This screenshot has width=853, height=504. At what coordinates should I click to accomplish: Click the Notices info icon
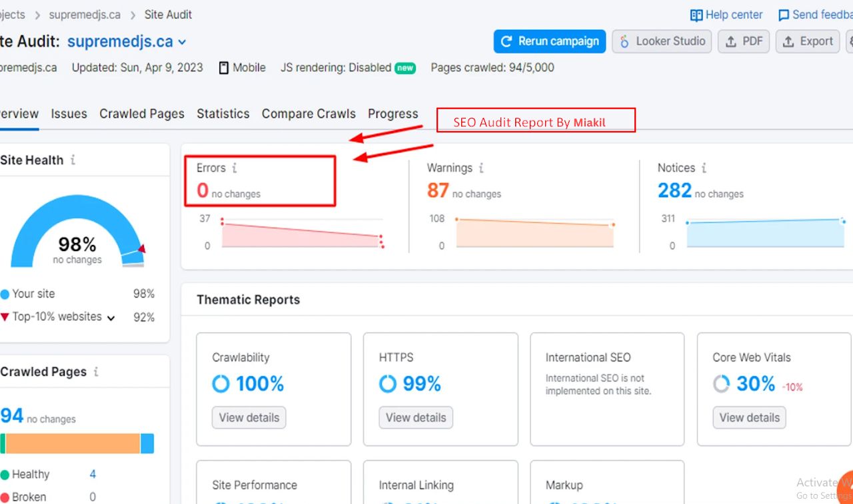704,168
